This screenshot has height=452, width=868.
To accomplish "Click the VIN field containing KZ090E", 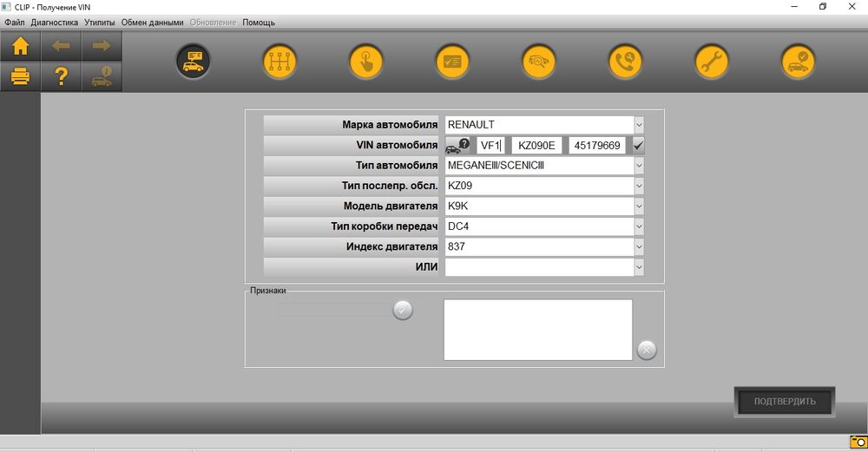I will [x=536, y=146].
